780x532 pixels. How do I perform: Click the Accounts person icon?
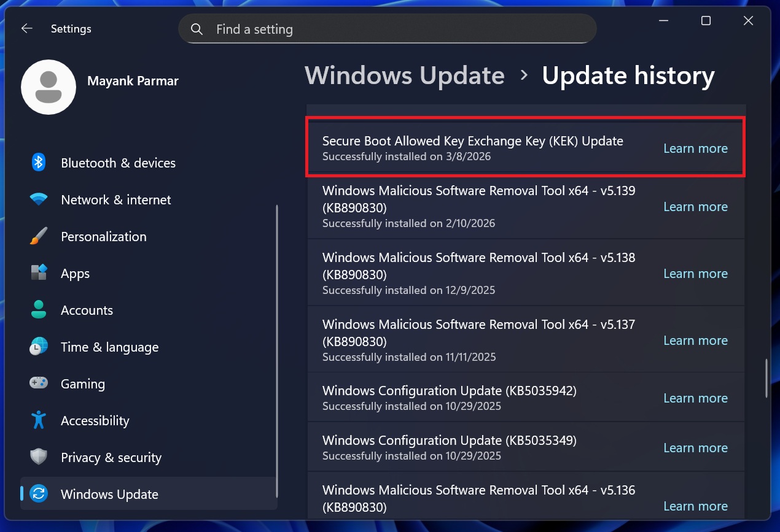38,310
